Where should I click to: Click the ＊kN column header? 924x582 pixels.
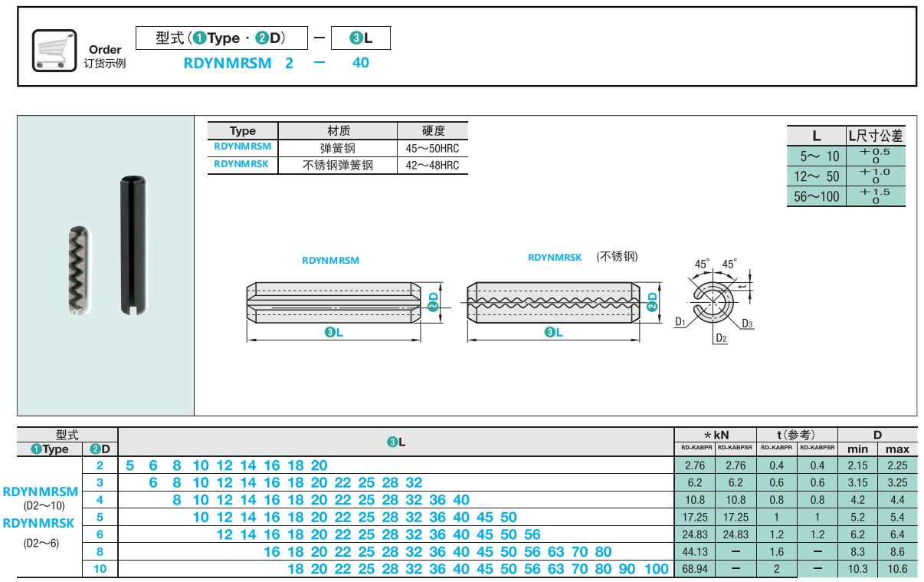click(x=715, y=434)
